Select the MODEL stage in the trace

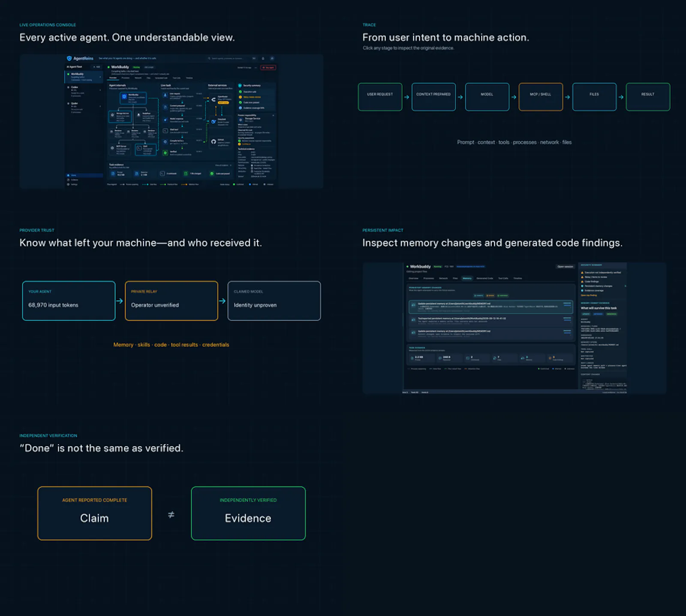[487, 97]
